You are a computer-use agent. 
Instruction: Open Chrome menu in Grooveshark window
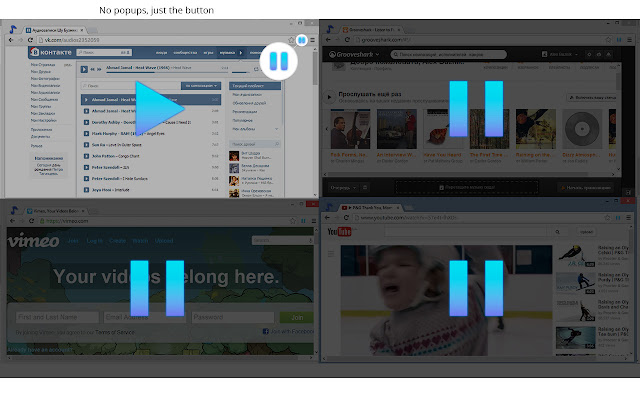pyautogui.click(x=629, y=40)
